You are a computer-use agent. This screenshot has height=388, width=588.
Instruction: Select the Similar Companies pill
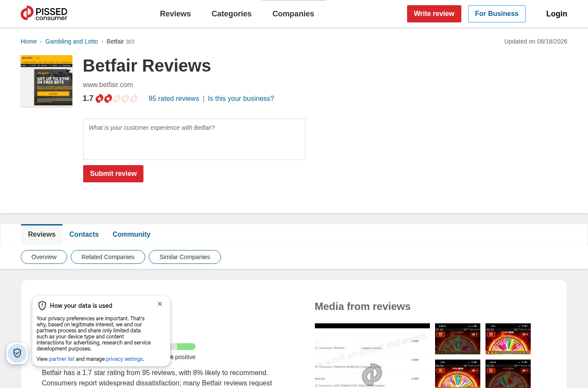(185, 257)
